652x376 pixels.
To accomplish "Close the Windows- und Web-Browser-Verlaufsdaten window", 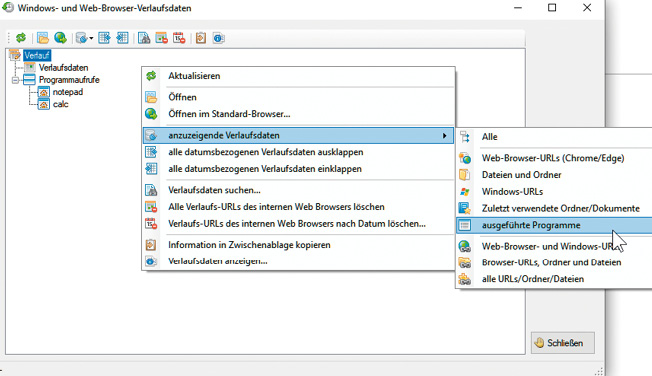I will pyautogui.click(x=587, y=8).
